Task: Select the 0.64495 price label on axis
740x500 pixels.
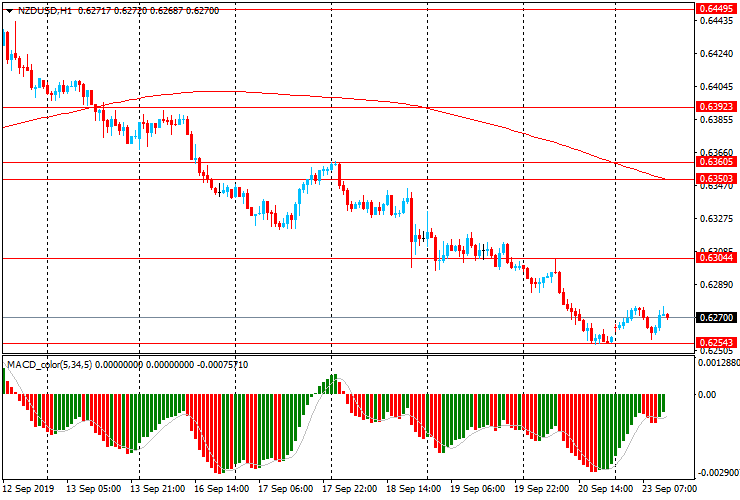Action: pyautogui.click(x=716, y=8)
